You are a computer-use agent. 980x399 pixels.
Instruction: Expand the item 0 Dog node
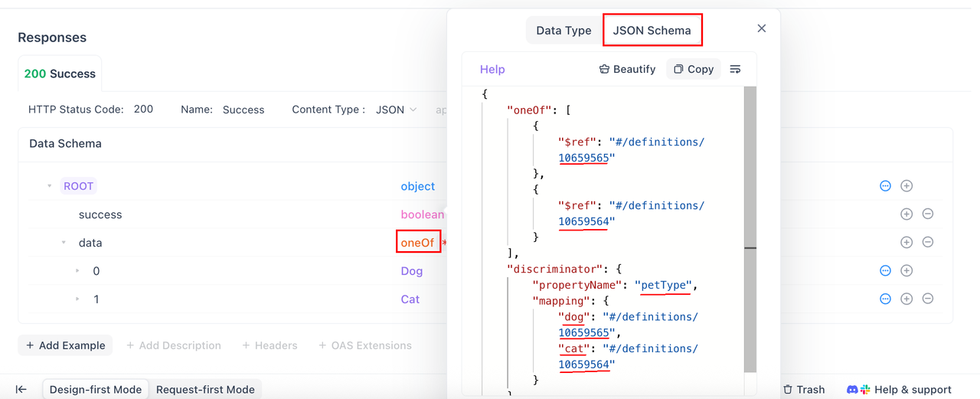(x=77, y=271)
